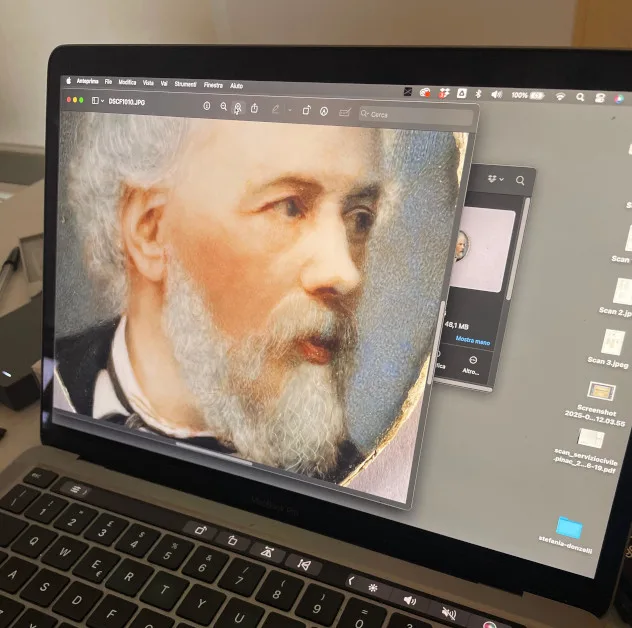The height and width of the screenshot is (628, 632).
Task: Click the search icon in Finder window
Action: 520,181
